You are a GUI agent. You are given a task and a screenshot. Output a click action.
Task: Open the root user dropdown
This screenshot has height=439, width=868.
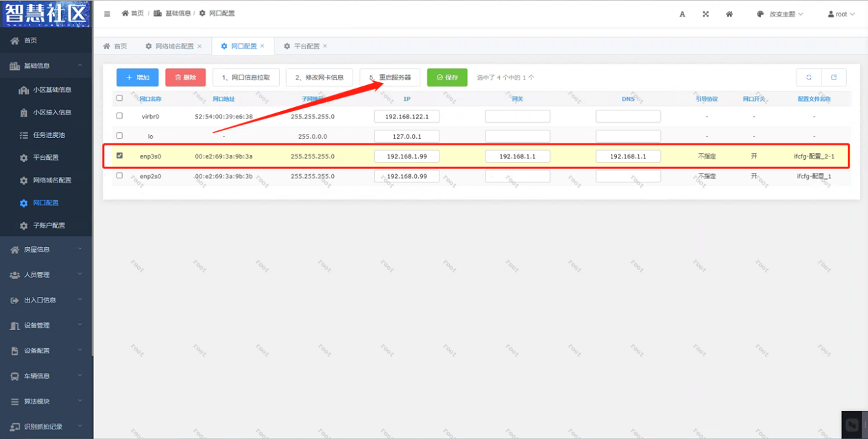pyautogui.click(x=841, y=14)
